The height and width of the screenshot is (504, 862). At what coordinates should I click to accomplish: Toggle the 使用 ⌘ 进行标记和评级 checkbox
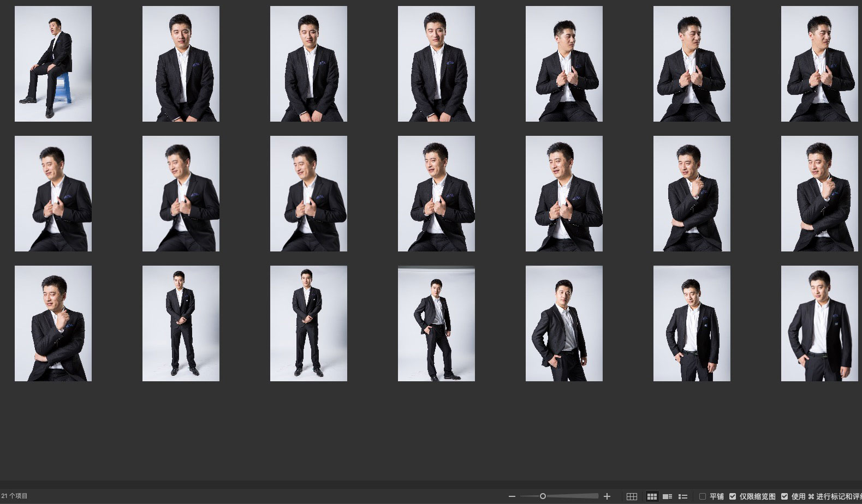tap(784, 496)
